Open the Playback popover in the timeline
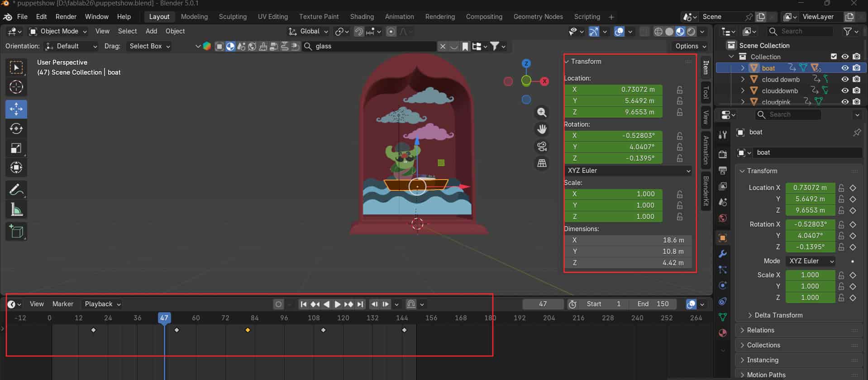Screen dimensions: 868x380 coord(103,304)
